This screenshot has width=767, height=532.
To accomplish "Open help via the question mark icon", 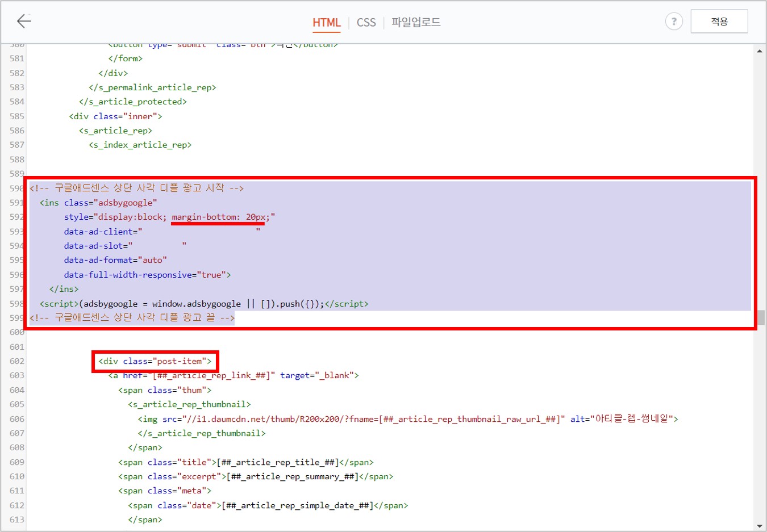I will point(674,22).
